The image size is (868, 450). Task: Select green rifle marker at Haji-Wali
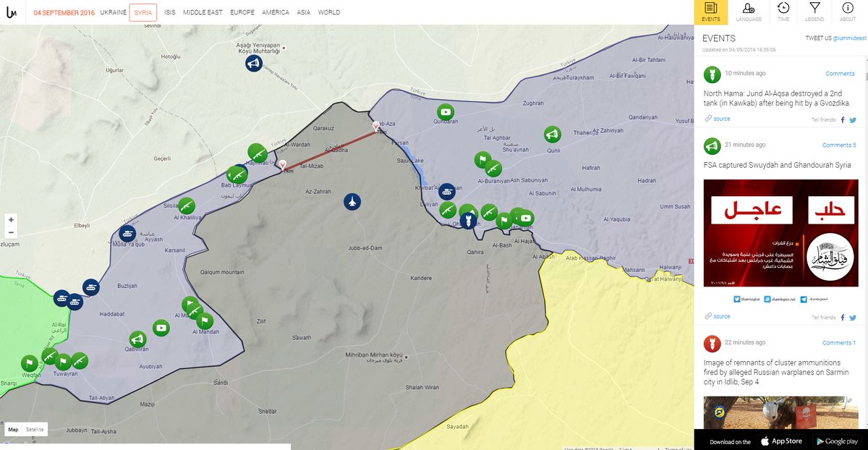[257, 152]
